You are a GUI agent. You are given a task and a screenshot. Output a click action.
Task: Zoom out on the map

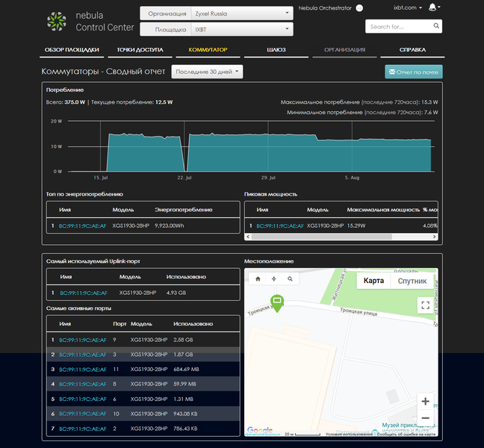click(x=425, y=418)
